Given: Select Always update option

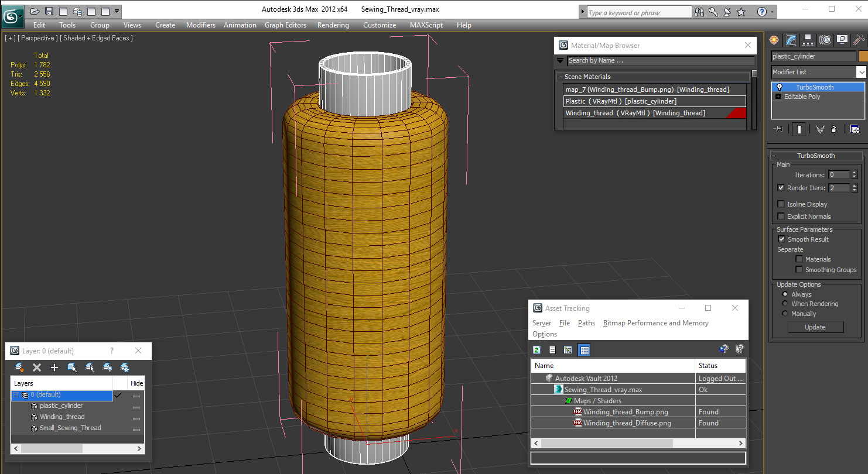Looking at the screenshot, I should (x=785, y=294).
